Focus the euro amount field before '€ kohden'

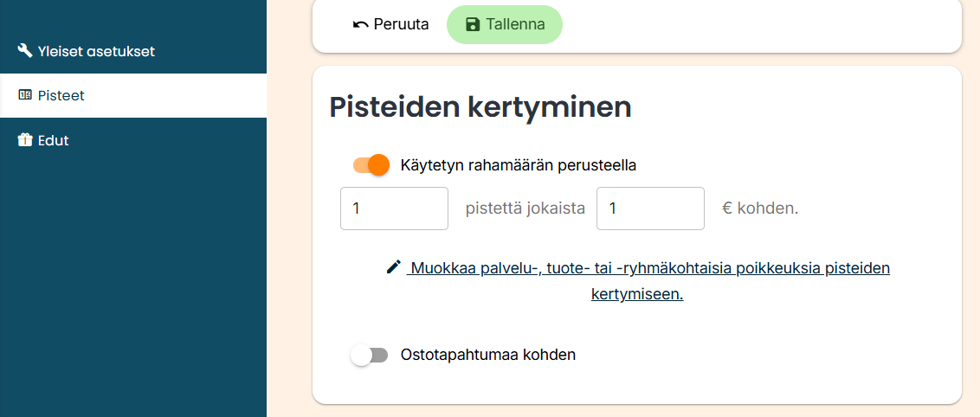tap(650, 208)
